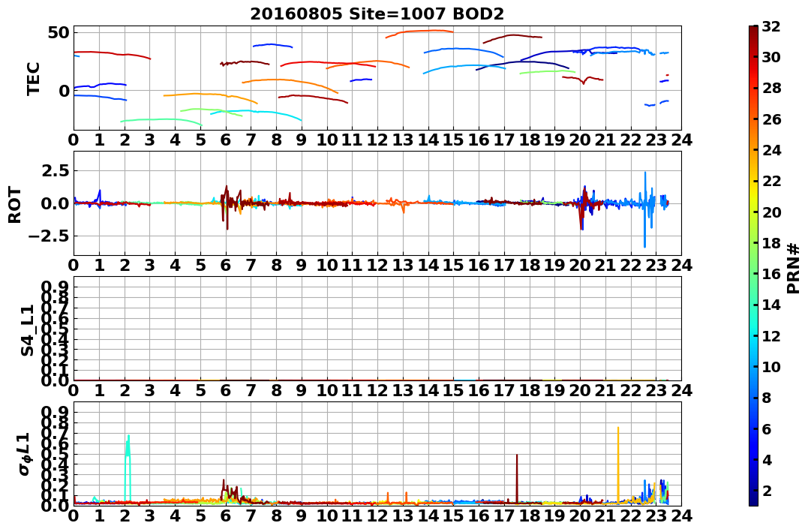Viewport: 808px width, 532px height.
Task: Click the colorbar tick label 22
Action: click(771, 180)
